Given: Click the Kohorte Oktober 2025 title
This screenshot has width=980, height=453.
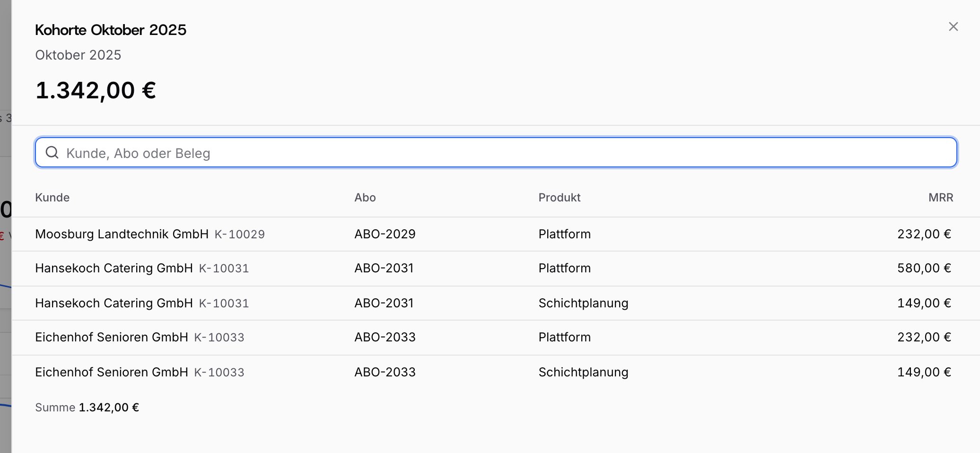Looking at the screenshot, I should [x=111, y=30].
